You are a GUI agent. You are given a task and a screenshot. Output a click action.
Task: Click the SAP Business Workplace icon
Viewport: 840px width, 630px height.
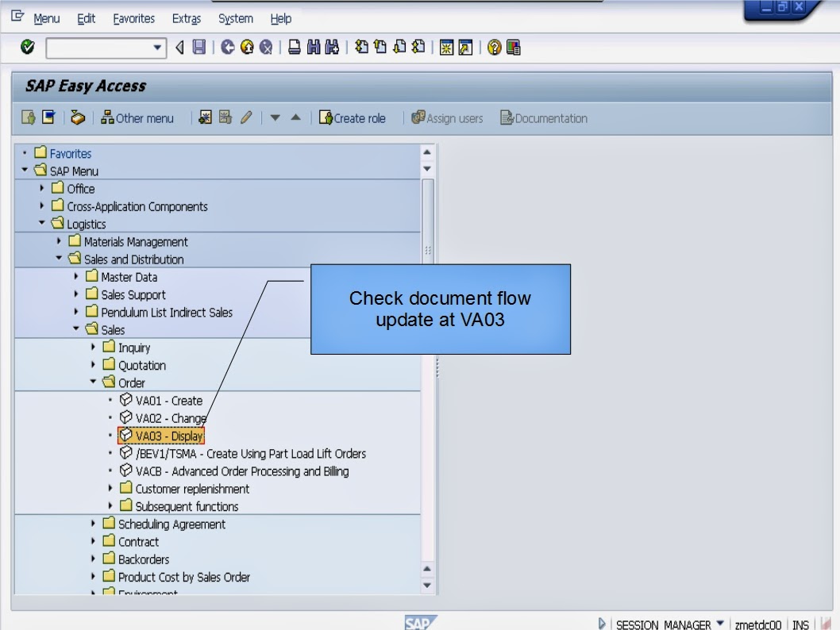click(78, 117)
